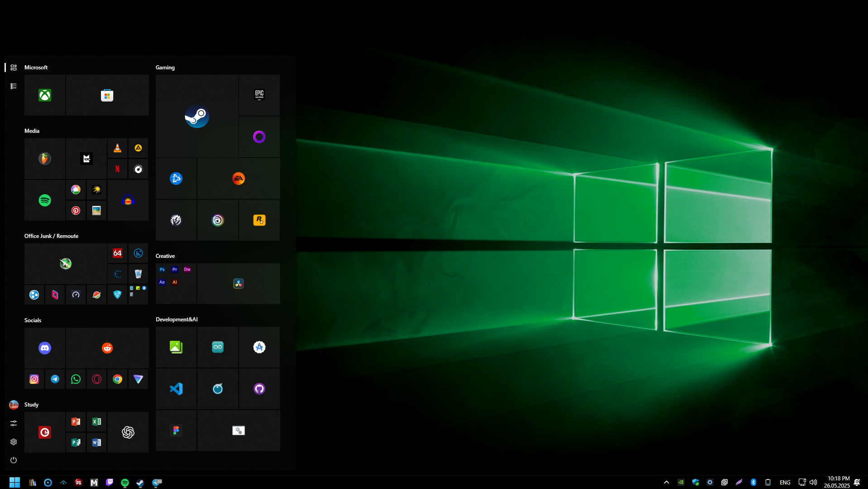Launch the Telegram tile
The image size is (868, 489).
[55, 379]
